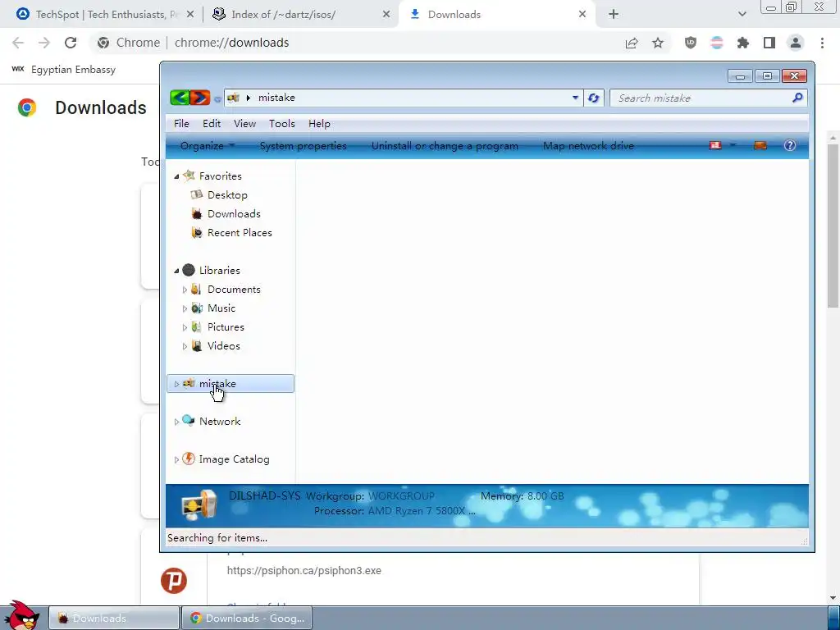The image size is (840, 630).
Task: Click System properties in command bar
Action: click(x=304, y=146)
